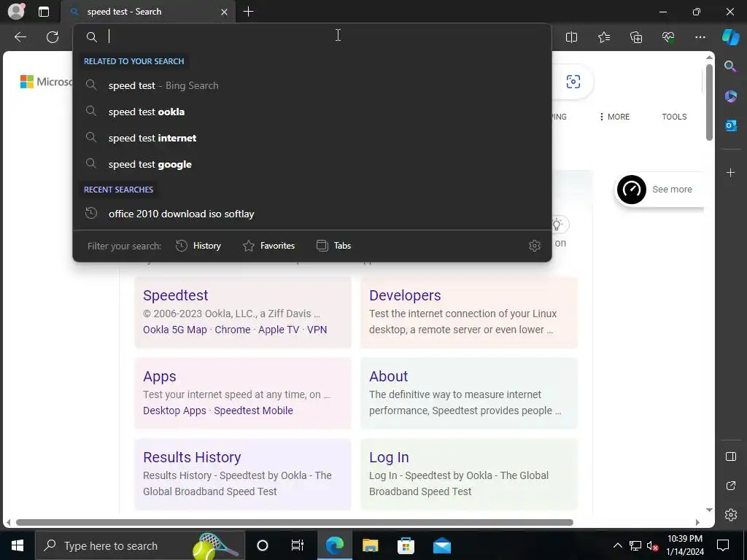Image resolution: width=747 pixels, height=560 pixels.
Task: Click the Bing visual search camera icon
Action: 573,82
